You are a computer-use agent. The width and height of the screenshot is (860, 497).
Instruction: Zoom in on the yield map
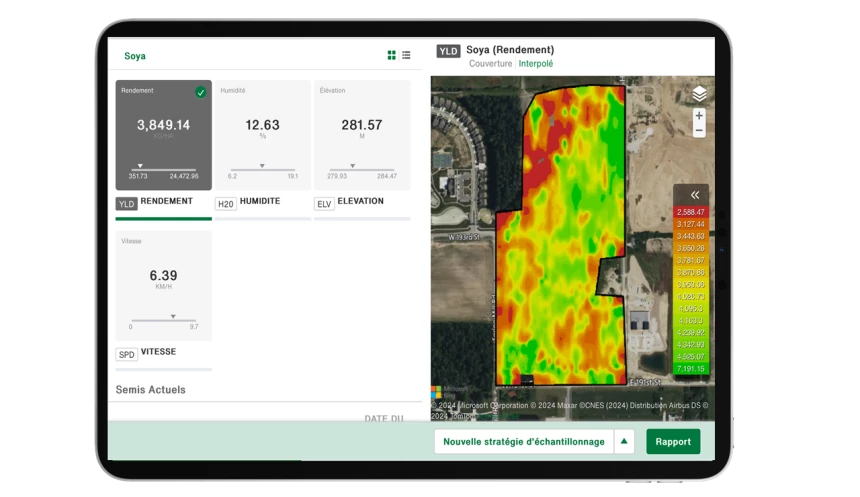click(699, 116)
